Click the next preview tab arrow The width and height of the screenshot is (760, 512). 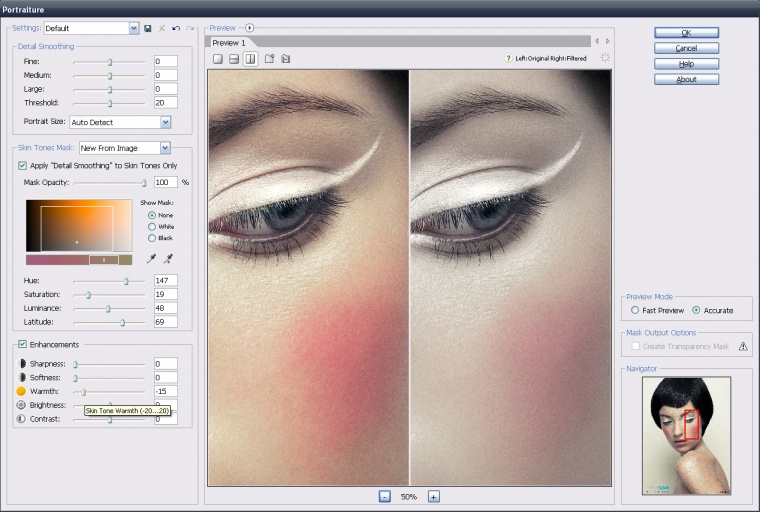click(x=607, y=41)
